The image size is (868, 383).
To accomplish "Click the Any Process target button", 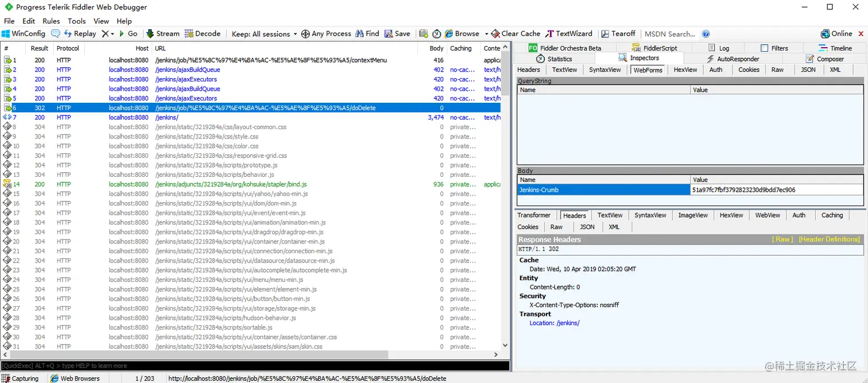I will 326,34.
